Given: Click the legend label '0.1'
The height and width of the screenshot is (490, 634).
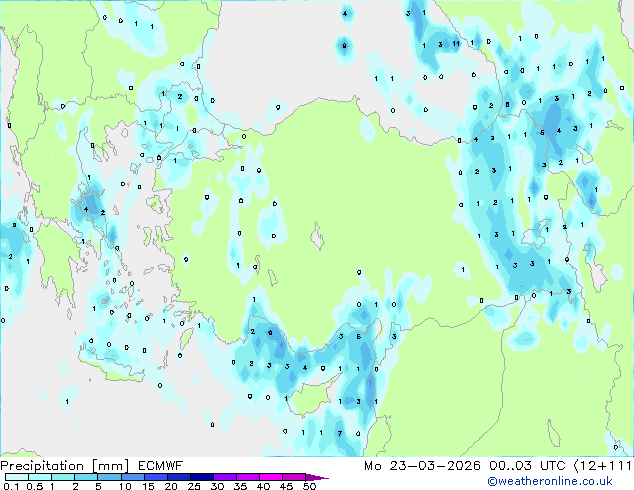Looking at the screenshot, I should point(11,486).
